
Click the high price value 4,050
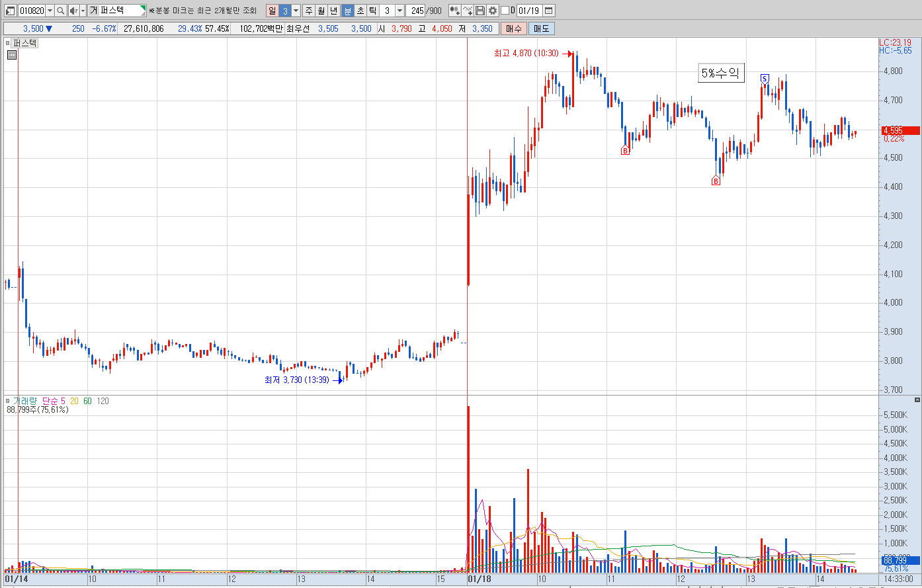[x=442, y=28]
